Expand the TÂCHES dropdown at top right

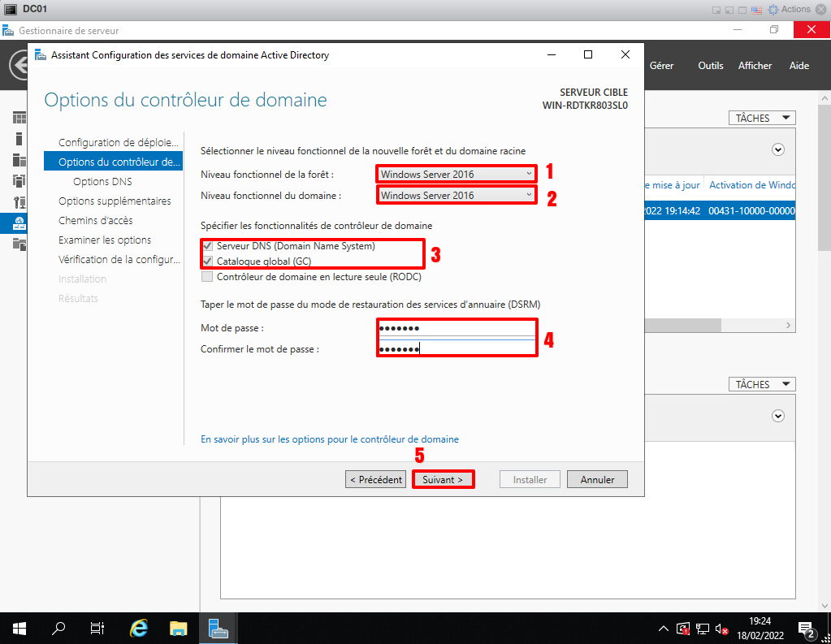pos(761,119)
